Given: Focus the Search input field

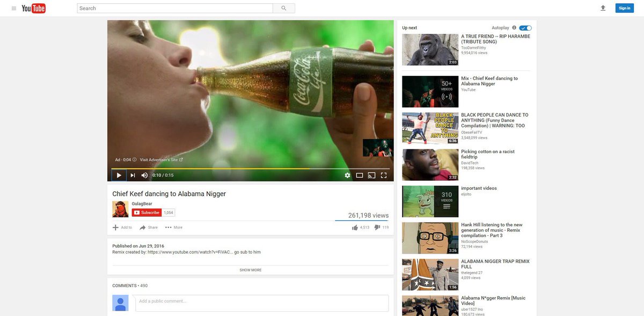Looking at the screenshot, I should (x=175, y=8).
